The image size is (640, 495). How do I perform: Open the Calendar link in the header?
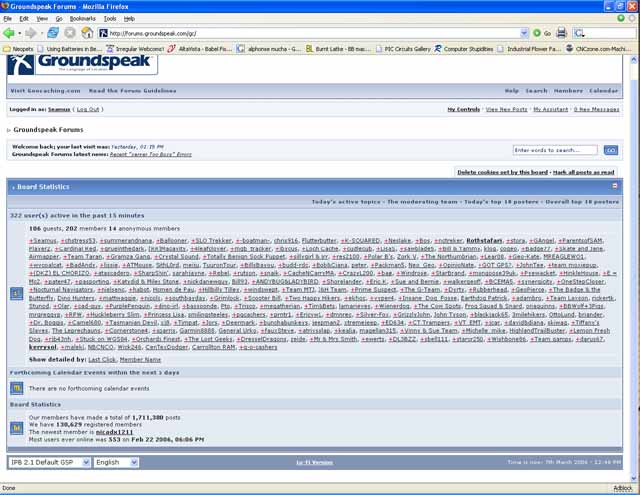(604, 91)
